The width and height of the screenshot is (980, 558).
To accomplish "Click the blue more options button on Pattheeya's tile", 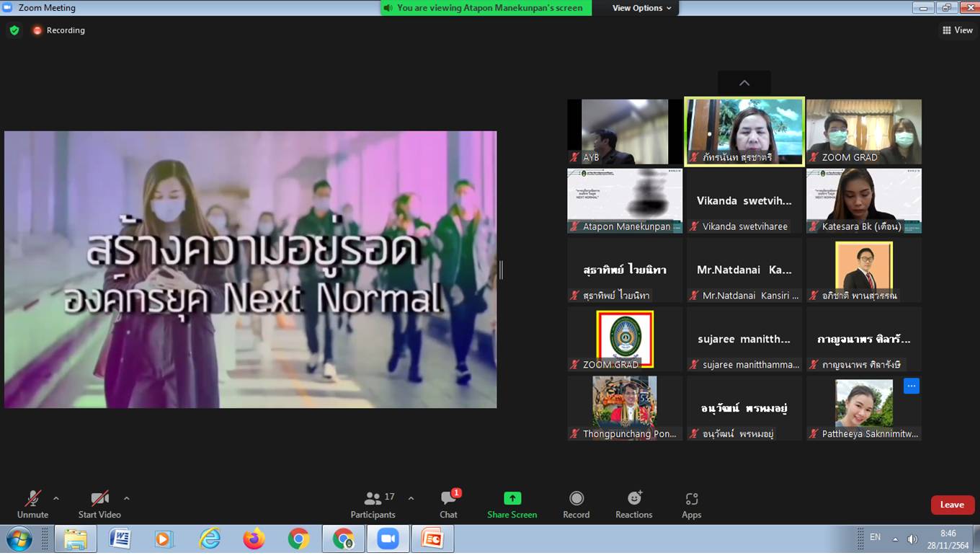I will tap(912, 386).
